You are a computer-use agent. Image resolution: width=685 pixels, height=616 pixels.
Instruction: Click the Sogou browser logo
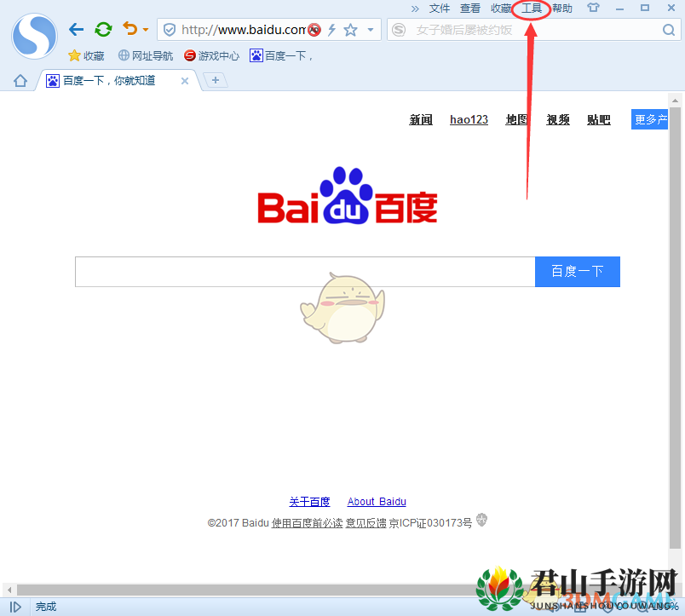(35, 36)
